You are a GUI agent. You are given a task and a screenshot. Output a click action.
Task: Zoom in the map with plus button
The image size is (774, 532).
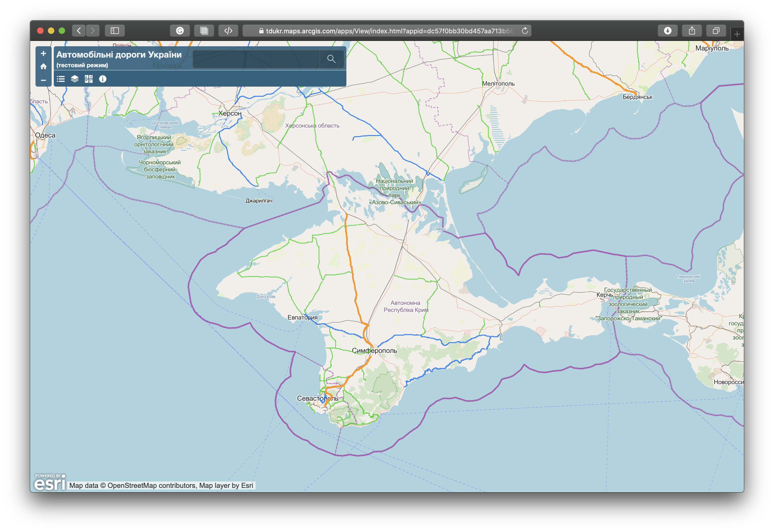point(43,53)
